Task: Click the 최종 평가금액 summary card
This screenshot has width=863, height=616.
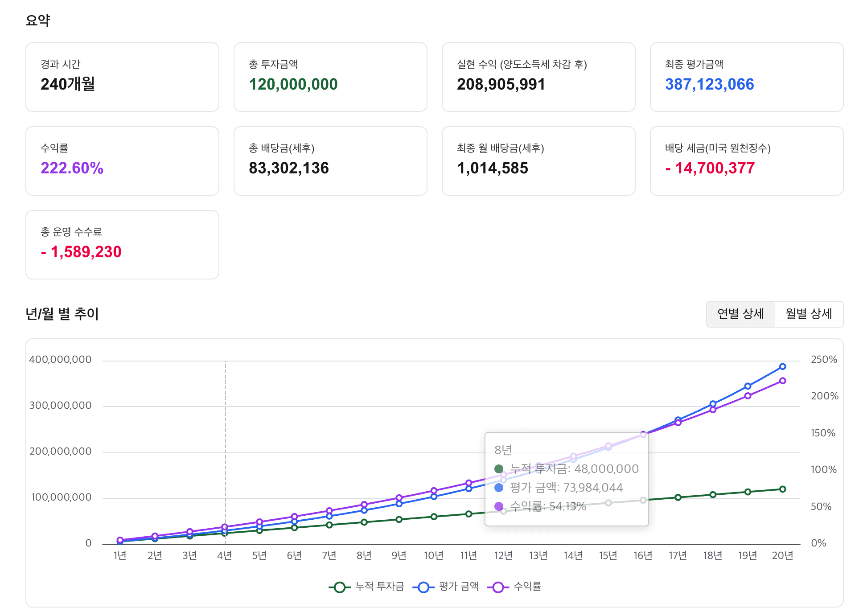Action: [x=746, y=77]
